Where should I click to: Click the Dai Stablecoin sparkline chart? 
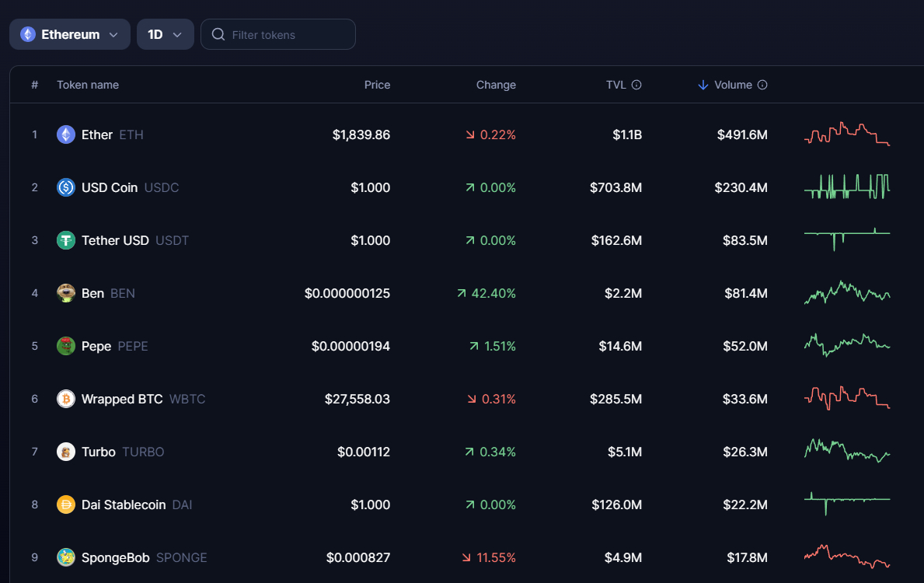point(847,504)
